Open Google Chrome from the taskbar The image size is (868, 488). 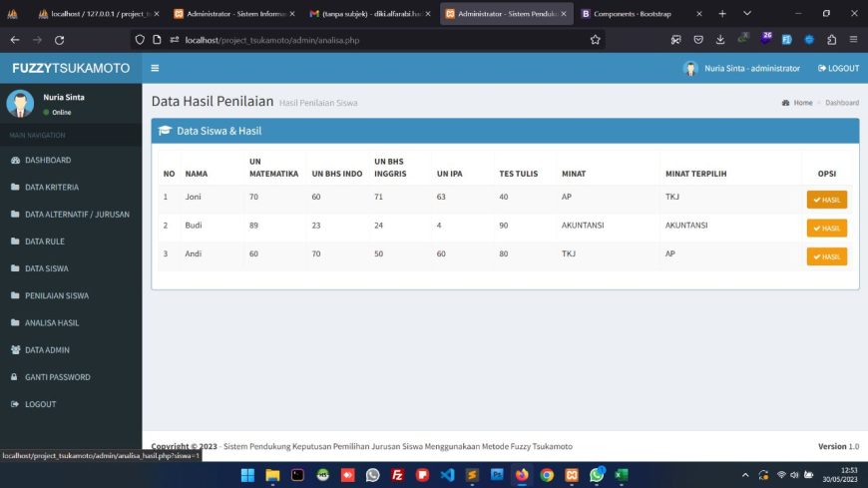point(547,475)
